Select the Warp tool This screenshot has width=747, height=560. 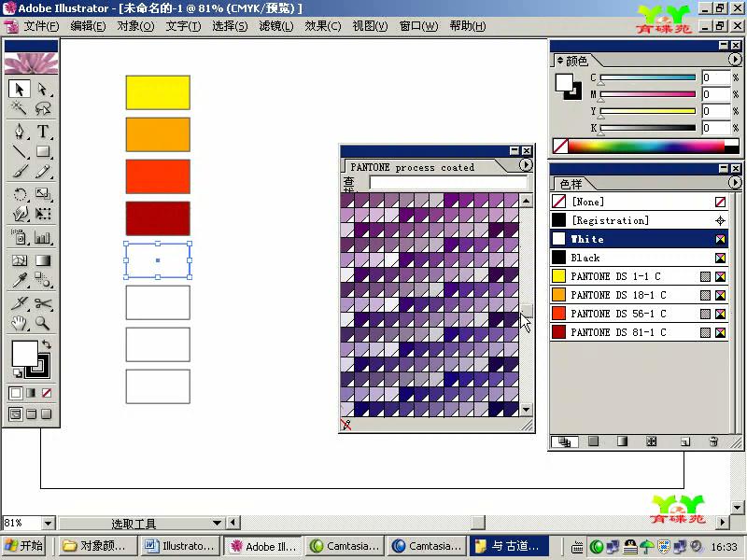(20, 214)
